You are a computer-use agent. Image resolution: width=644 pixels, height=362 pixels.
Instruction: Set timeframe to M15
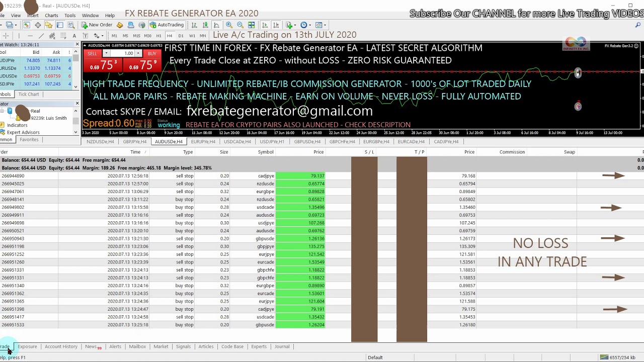point(136,36)
